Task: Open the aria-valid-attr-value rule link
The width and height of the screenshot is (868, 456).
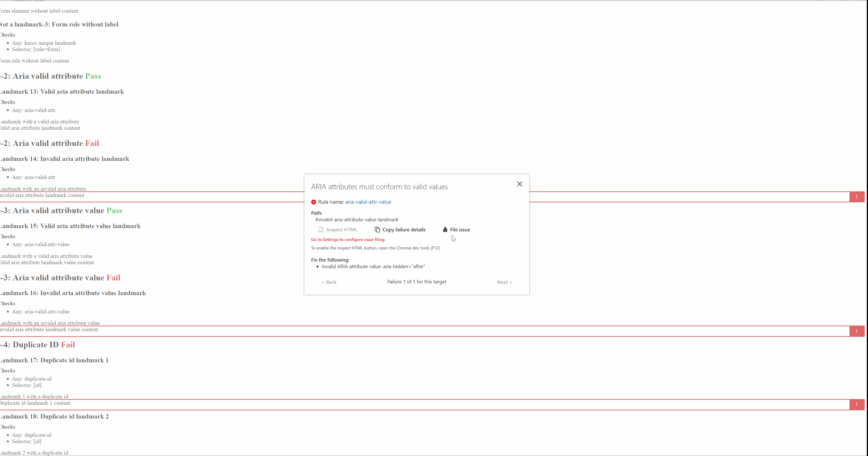Action: click(368, 202)
